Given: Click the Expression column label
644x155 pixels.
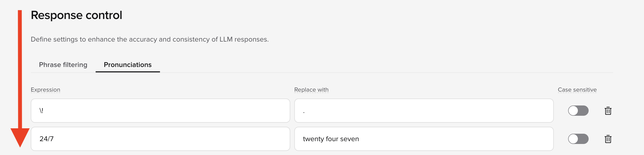Looking at the screenshot, I should point(45,90).
